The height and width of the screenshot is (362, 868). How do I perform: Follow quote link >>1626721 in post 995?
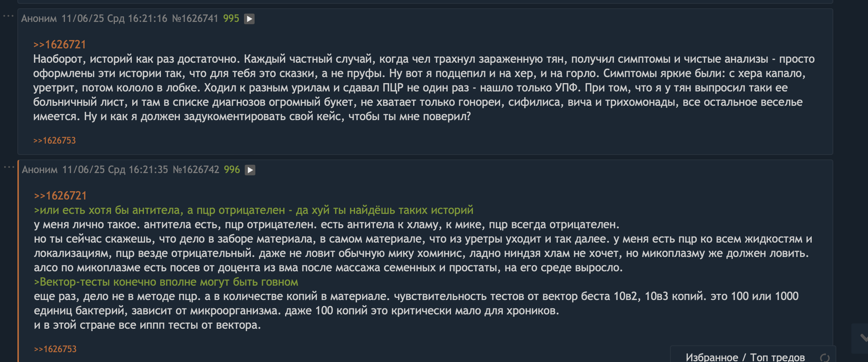coord(60,45)
